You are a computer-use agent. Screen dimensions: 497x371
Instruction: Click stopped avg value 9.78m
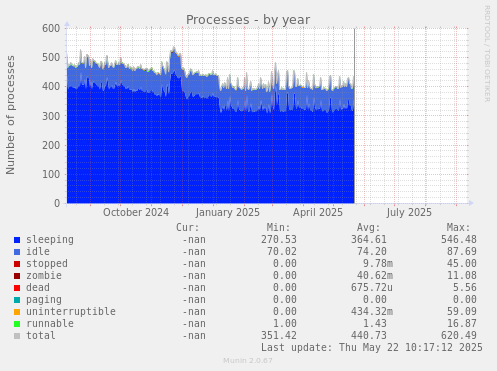point(378,264)
